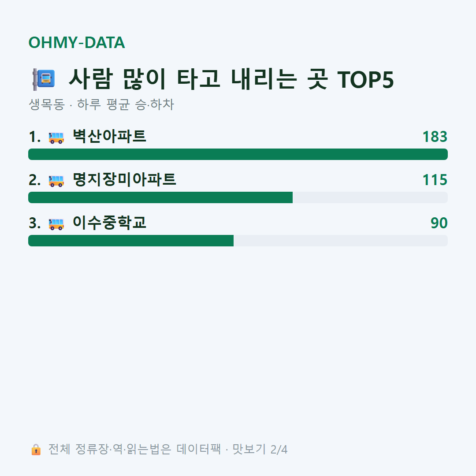This screenshot has width=476, height=476.
Task: Click the gray unfilled part of 이수중학교 bar
Action: click(x=341, y=241)
